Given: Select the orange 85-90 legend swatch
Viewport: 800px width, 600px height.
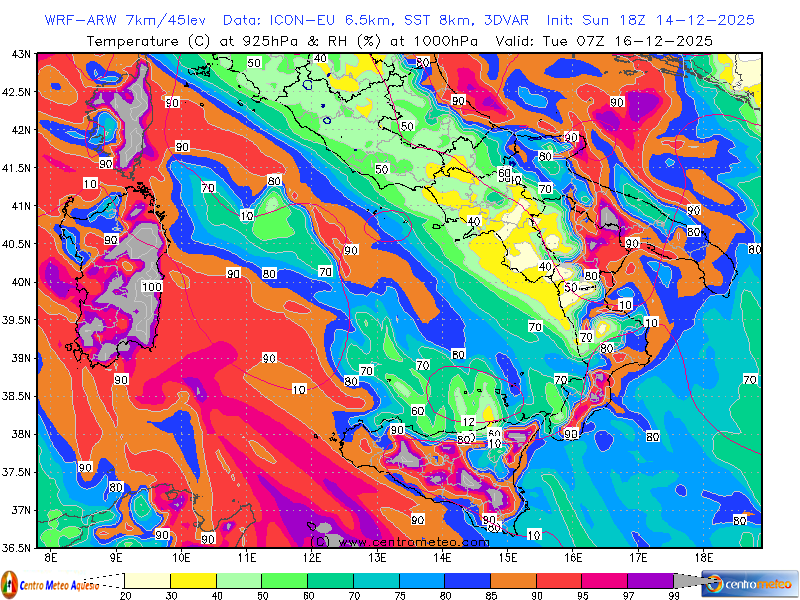Looking at the screenshot, I should coord(513,580).
